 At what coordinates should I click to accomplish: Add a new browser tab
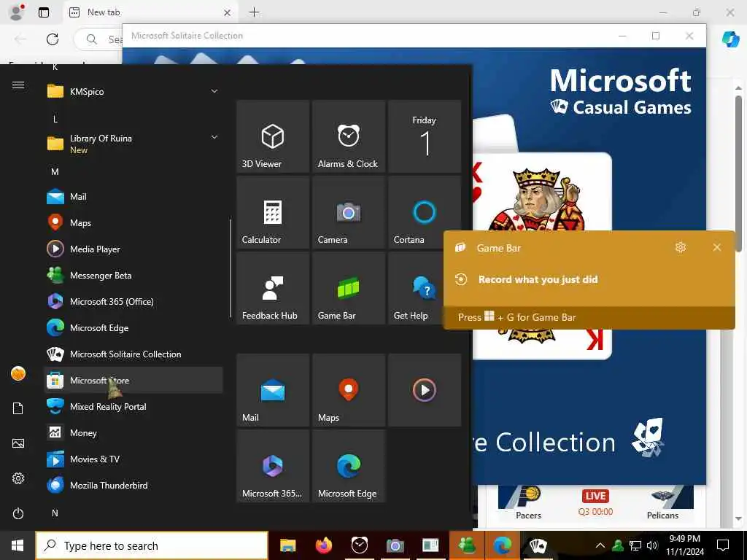pos(255,12)
